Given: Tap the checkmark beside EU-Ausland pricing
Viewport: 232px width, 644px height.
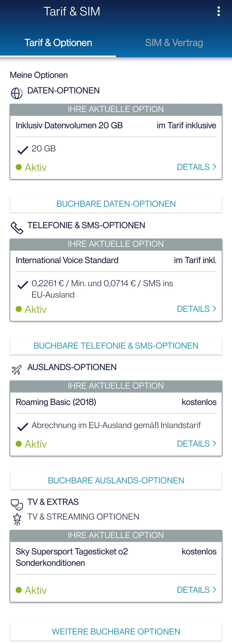Looking at the screenshot, I should [x=23, y=285].
